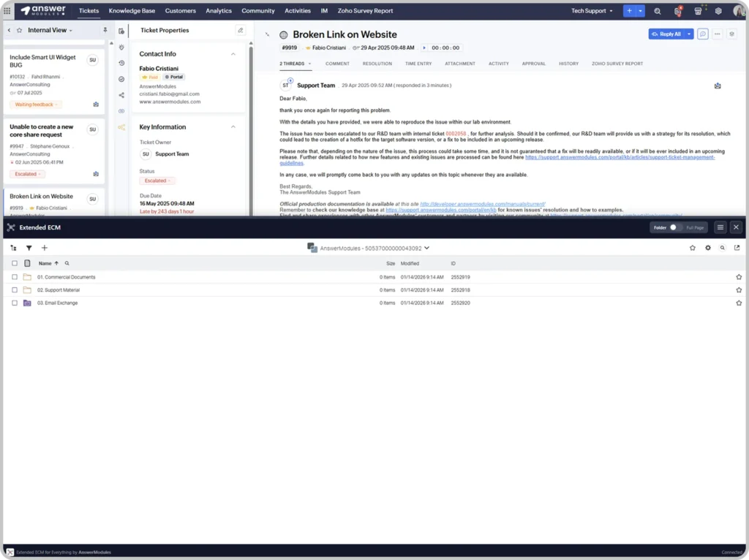This screenshot has height=560, width=749.
Task: Collapse the Contact Info section
Action: [x=233, y=54]
